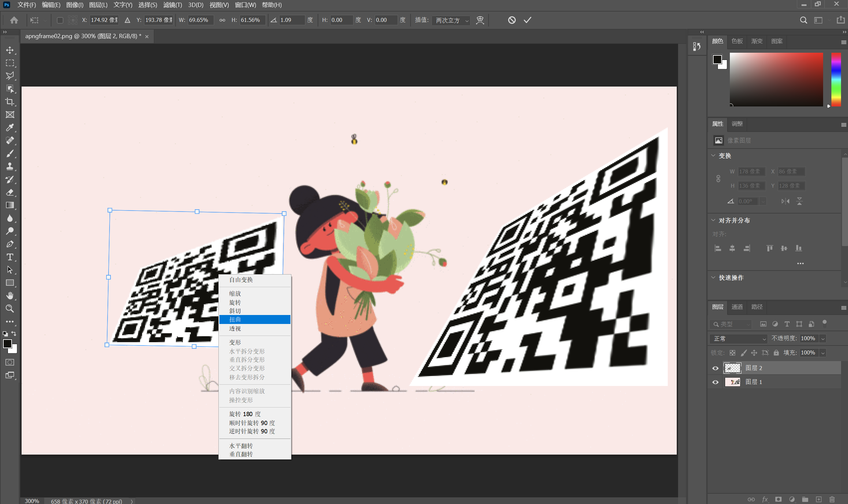
Task: Commit the transform with checkmark
Action: [x=527, y=20]
